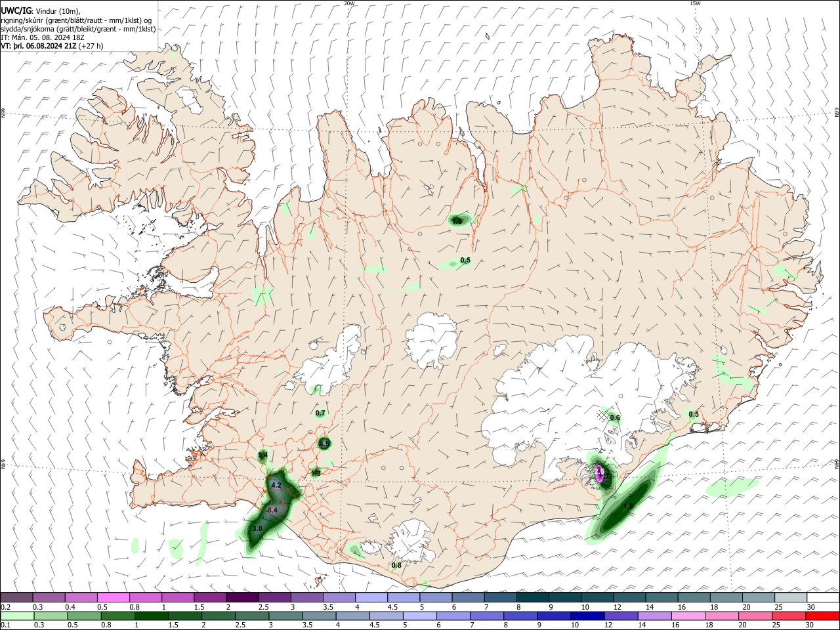Select the white 30 swatch in snow legend
The image size is (840, 630).
coord(823,597)
